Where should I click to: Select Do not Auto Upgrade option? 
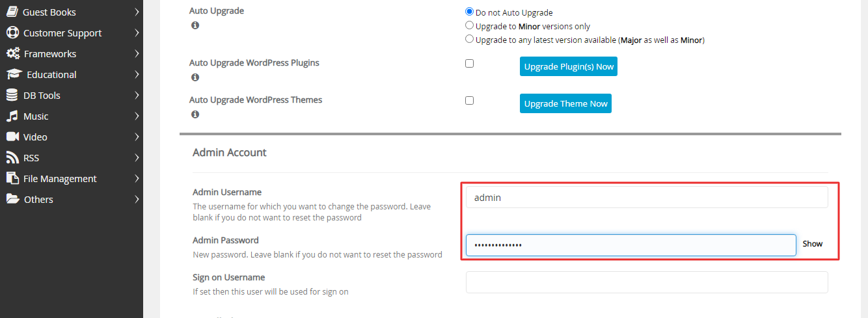click(469, 12)
